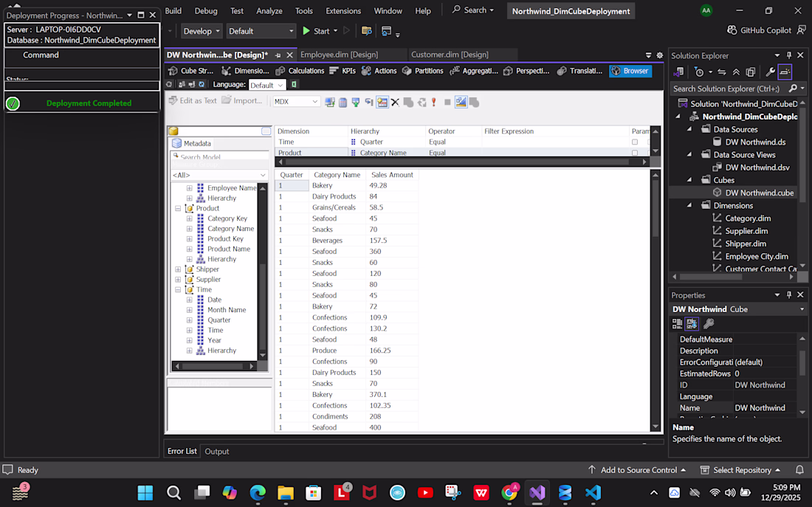812x507 pixels.
Task: Expand the Month Name attribute node
Action: coord(190,310)
